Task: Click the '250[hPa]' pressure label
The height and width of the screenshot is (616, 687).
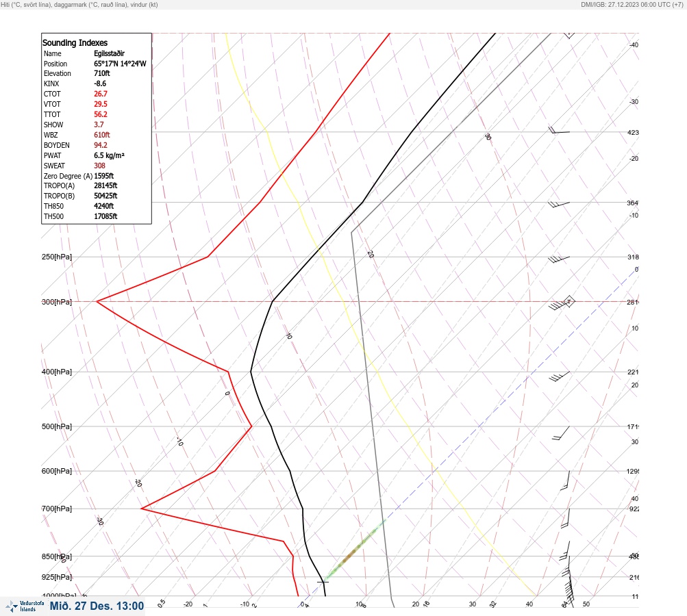Action: (x=57, y=257)
